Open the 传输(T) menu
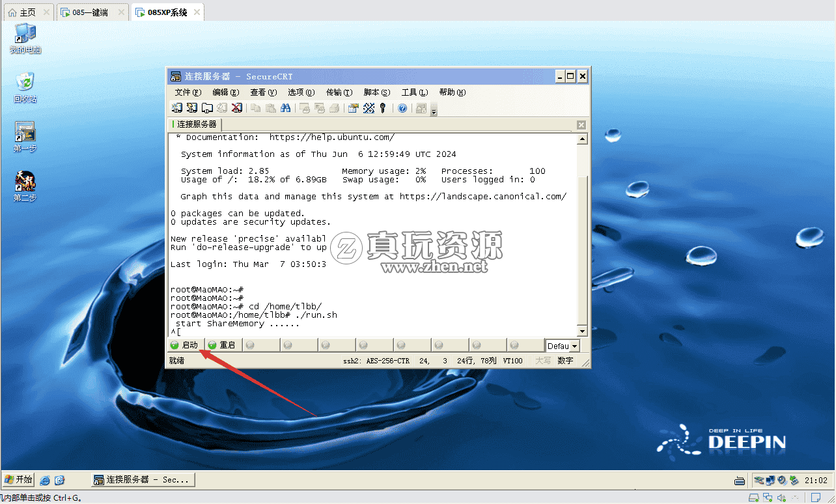 [x=339, y=92]
